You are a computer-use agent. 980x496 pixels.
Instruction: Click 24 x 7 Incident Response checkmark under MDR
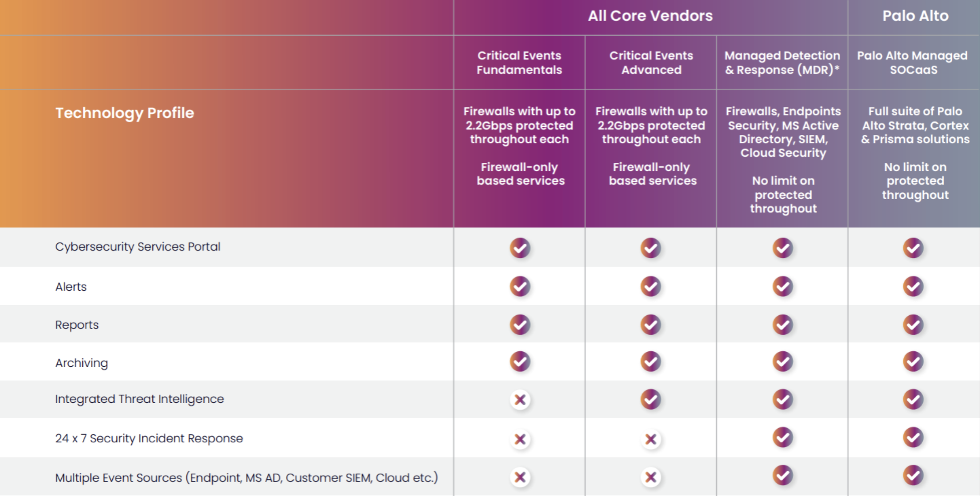(x=782, y=437)
